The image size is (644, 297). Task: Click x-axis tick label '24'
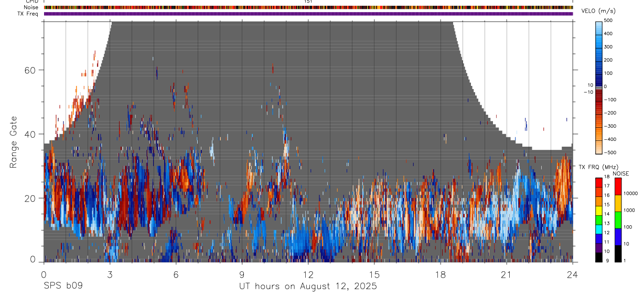click(x=572, y=274)
